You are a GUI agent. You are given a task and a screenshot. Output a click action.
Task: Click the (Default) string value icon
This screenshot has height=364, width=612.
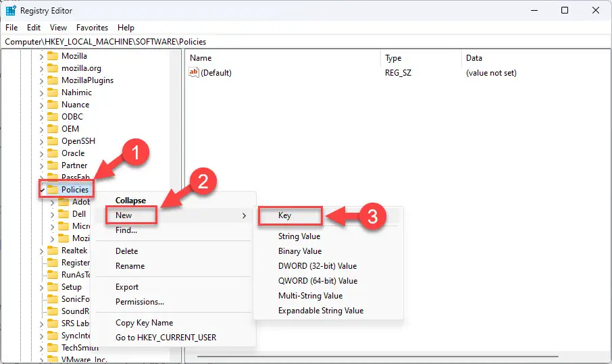(x=194, y=72)
